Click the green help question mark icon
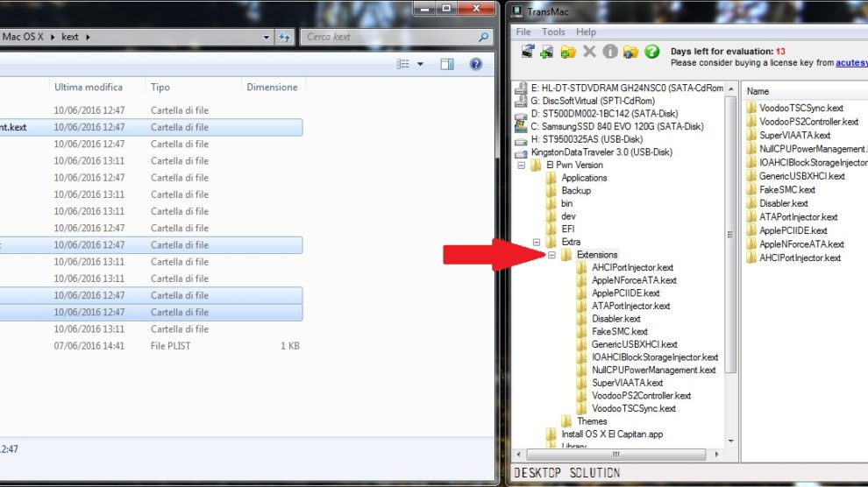Image resolution: width=868 pixels, height=487 pixels. click(652, 52)
